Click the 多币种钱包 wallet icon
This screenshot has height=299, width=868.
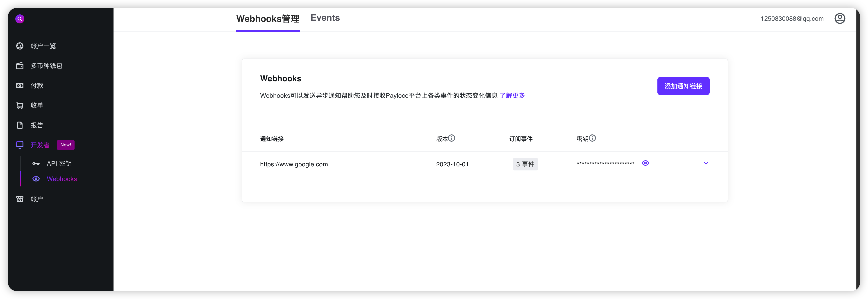pos(20,66)
